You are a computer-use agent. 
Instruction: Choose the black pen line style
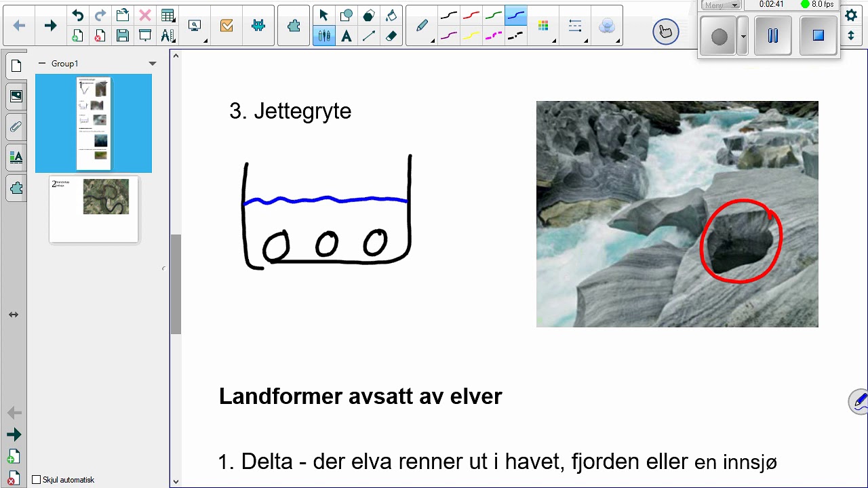click(448, 15)
